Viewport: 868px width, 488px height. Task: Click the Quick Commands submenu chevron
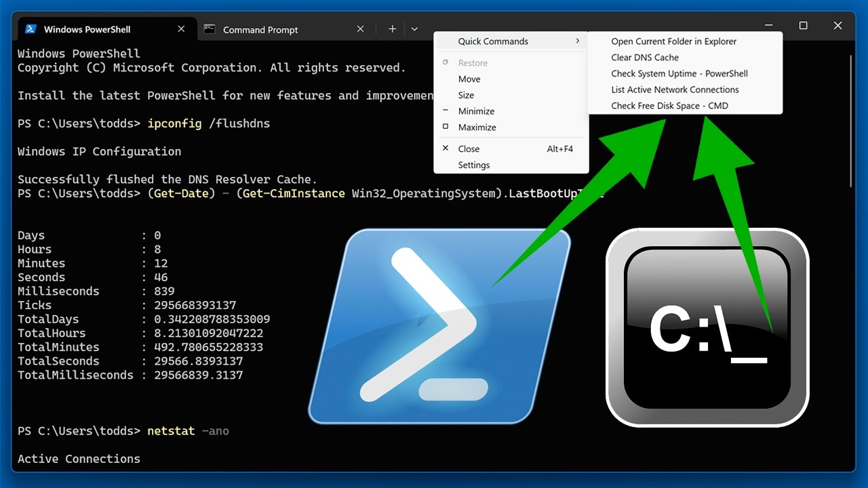tap(578, 41)
